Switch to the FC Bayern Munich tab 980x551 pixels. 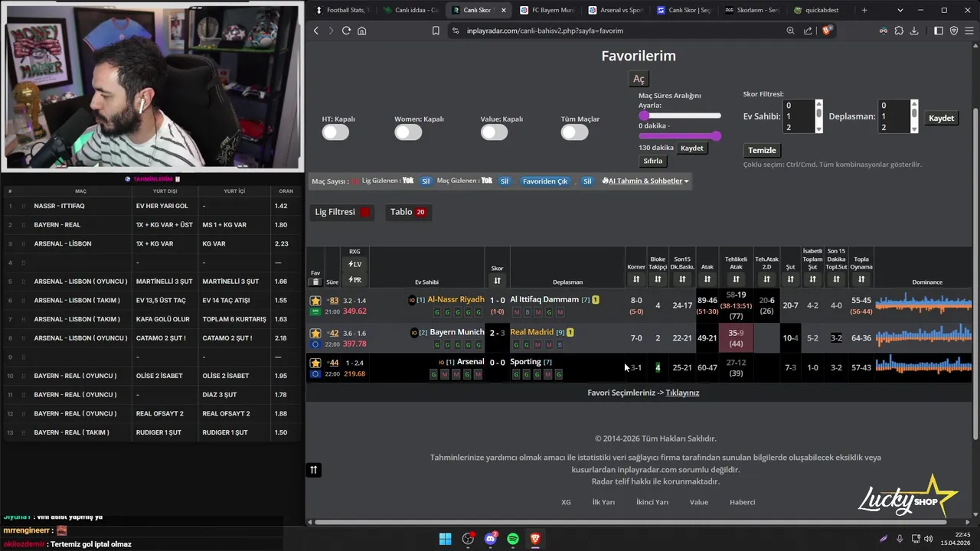[x=547, y=10]
